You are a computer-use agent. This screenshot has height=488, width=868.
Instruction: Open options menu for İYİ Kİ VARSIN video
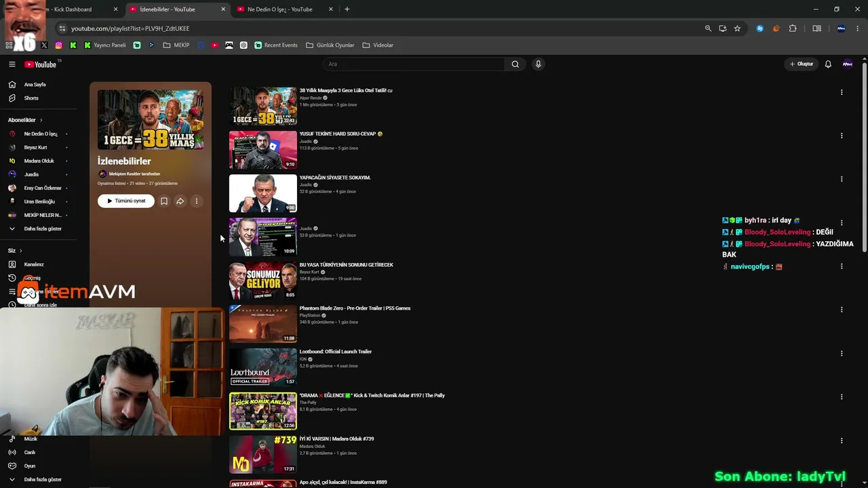click(x=842, y=441)
